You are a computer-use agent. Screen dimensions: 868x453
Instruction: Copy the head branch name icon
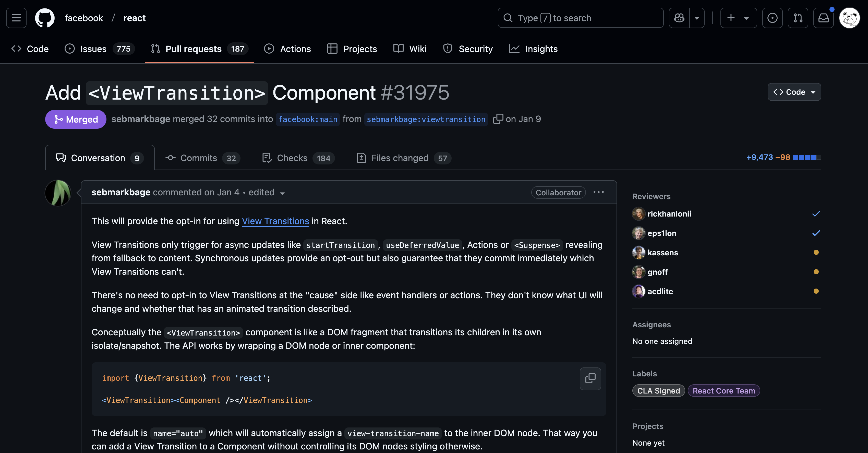[498, 119]
